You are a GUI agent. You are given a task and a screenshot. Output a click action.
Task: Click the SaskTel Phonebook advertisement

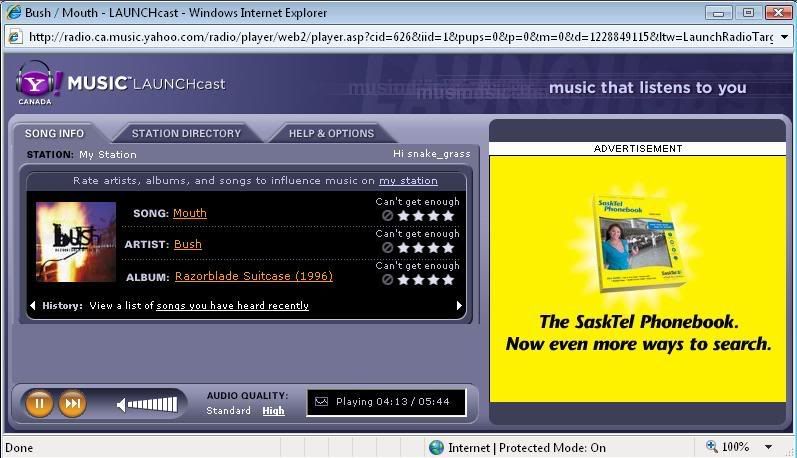pos(637,279)
